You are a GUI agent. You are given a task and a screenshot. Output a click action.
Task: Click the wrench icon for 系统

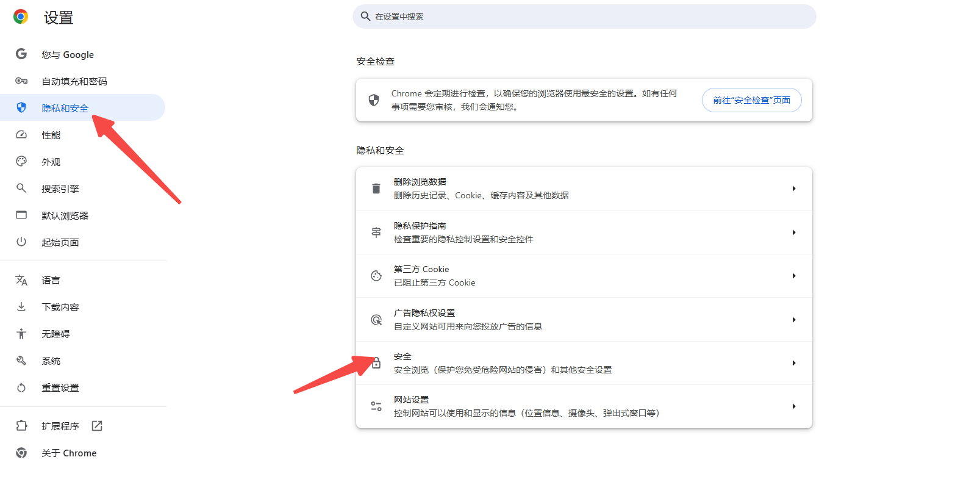point(21,361)
